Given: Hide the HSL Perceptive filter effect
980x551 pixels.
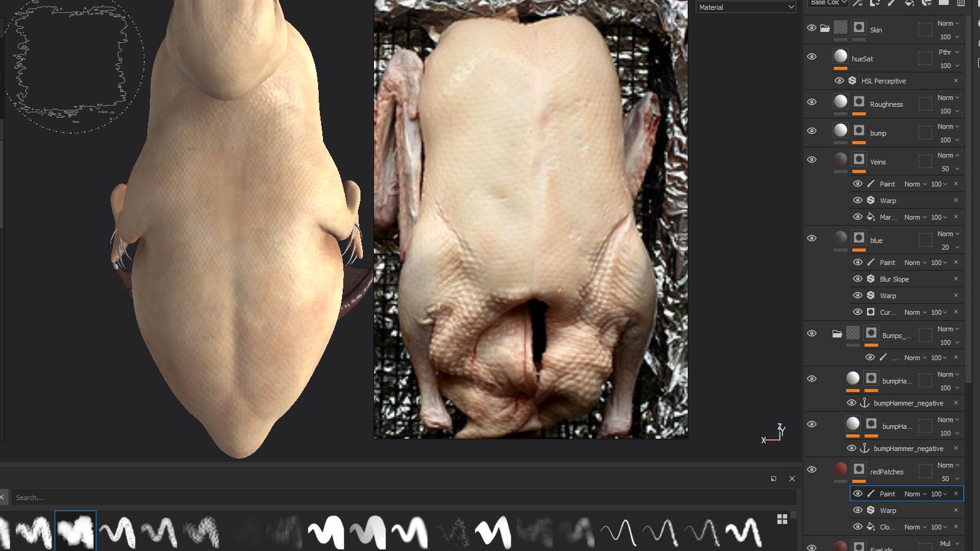Looking at the screenshot, I should 839,80.
